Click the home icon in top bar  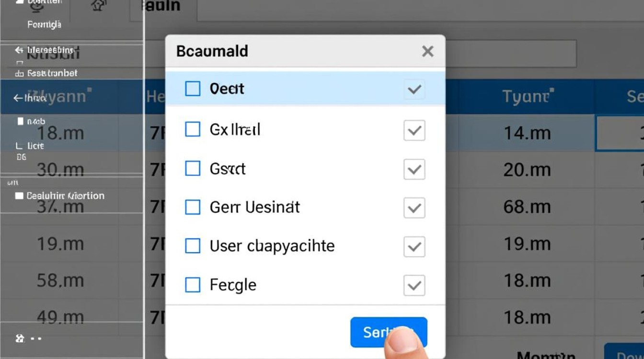point(98,6)
